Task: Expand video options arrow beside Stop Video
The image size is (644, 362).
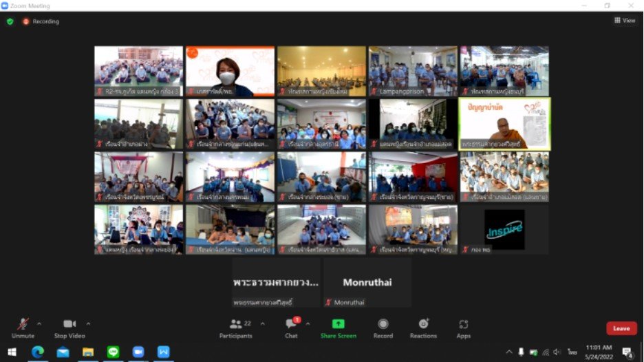Action: pyautogui.click(x=88, y=323)
